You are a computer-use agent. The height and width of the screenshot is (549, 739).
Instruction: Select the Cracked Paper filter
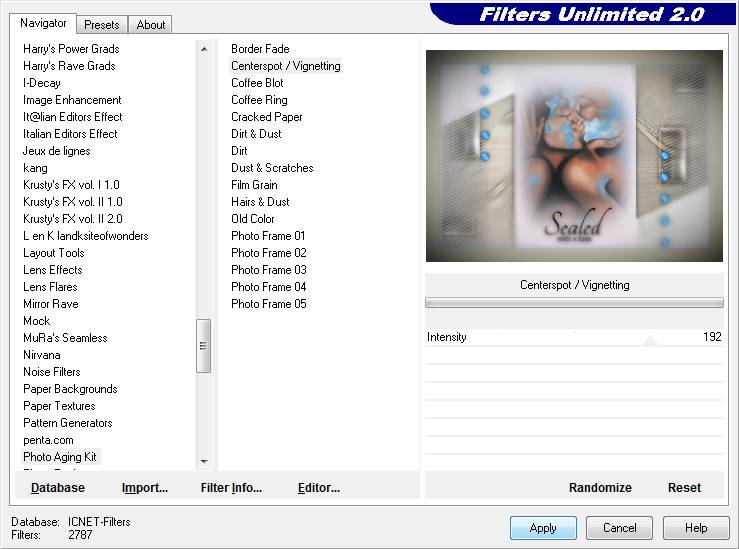267,117
